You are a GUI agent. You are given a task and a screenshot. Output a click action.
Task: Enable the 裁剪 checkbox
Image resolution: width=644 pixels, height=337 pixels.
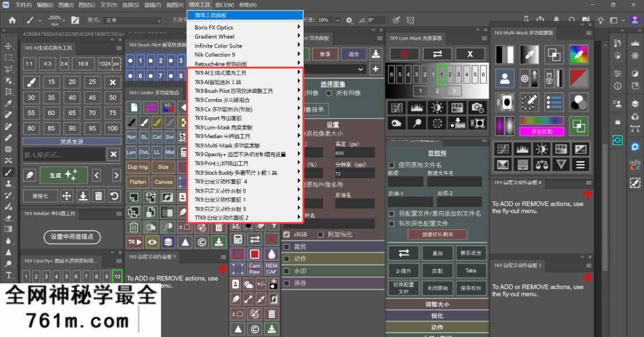(x=287, y=247)
